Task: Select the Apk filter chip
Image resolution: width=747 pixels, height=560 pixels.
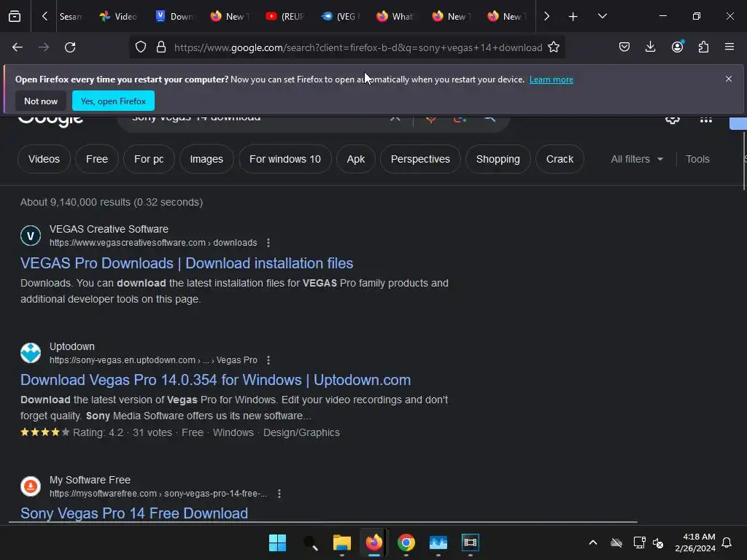Action: coord(356,159)
